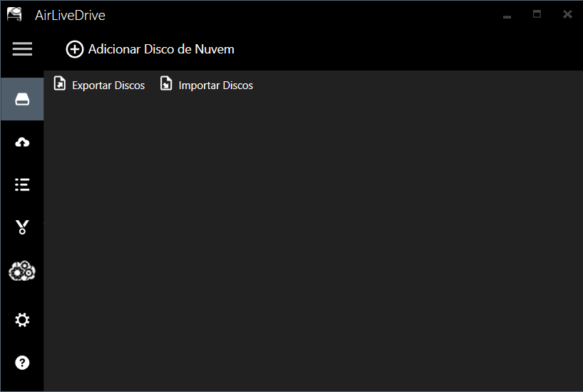
Task: Click the Importar Discos file icon
Action: point(166,84)
